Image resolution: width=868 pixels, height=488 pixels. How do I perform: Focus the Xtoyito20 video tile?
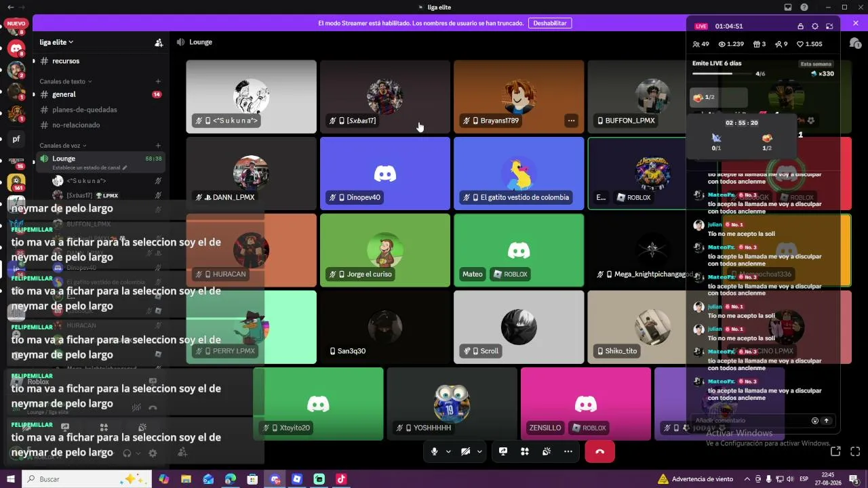[318, 404]
